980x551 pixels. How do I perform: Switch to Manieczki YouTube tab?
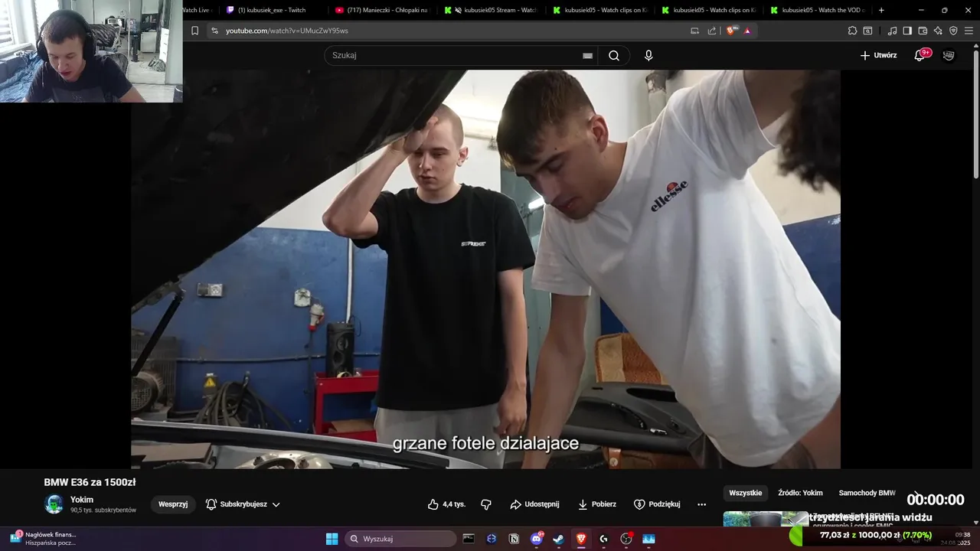click(383, 10)
